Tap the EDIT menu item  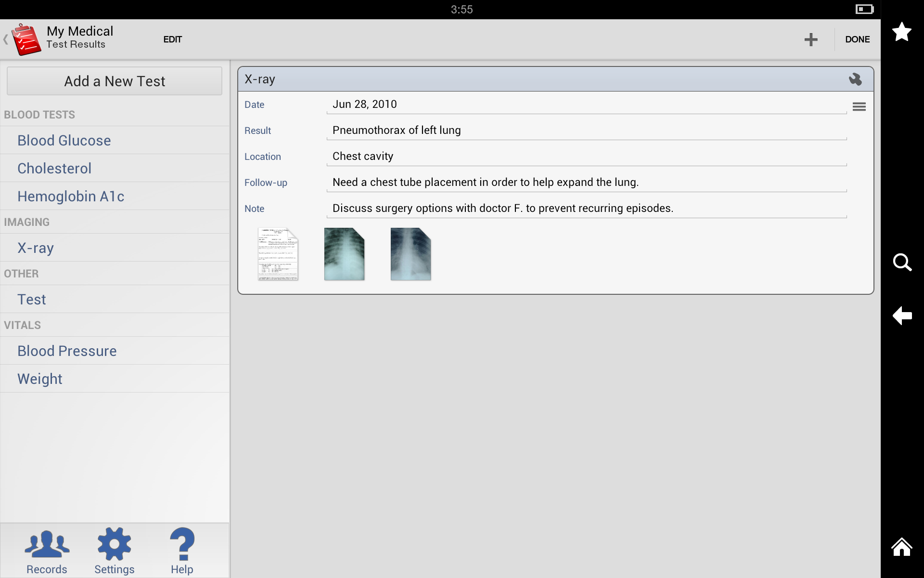pyautogui.click(x=172, y=39)
